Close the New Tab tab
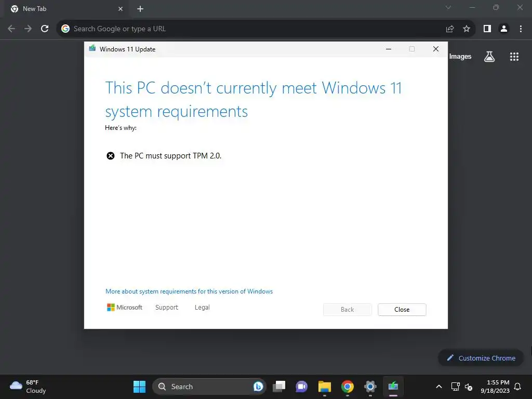Screen dimensions: 532x399 (x=121, y=9)
